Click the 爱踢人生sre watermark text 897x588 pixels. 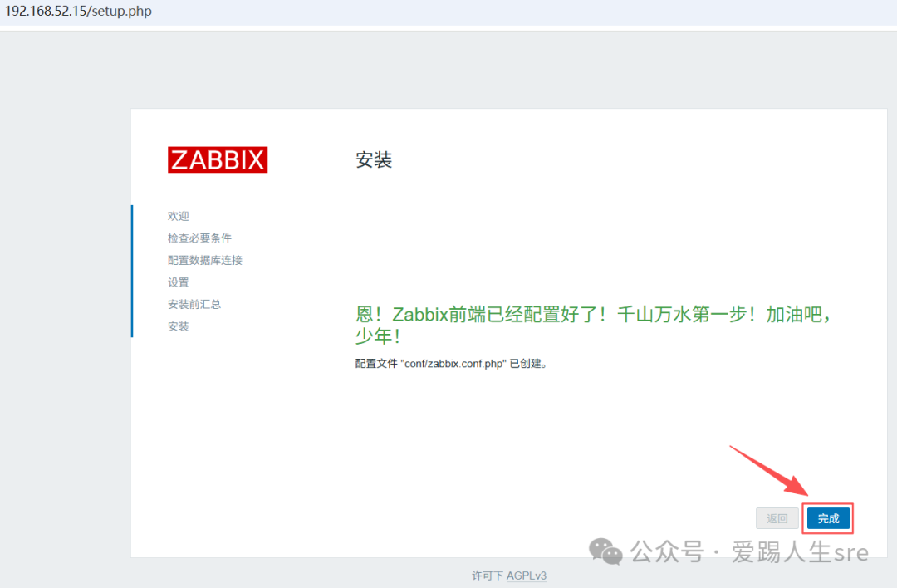[799, 551]
